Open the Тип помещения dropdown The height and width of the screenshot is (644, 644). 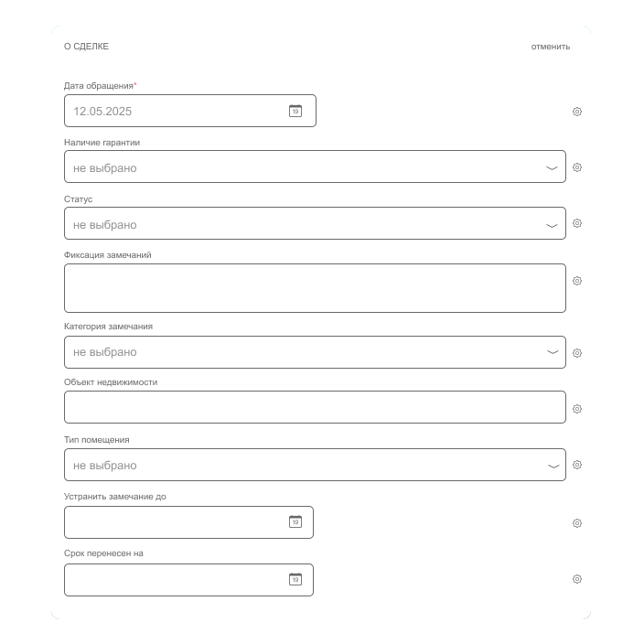point(552,466)
